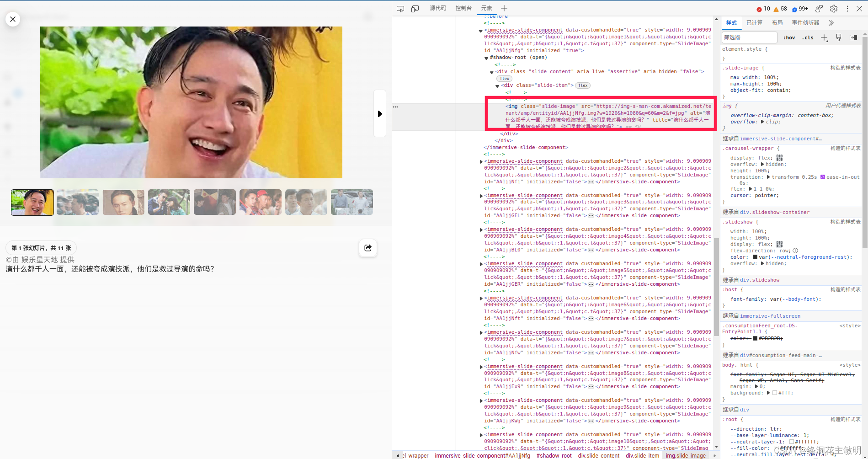Open the 事件侦听器 tab
Image resolution: width=868 pixels, height=459 pixels.
click(805, 23)
